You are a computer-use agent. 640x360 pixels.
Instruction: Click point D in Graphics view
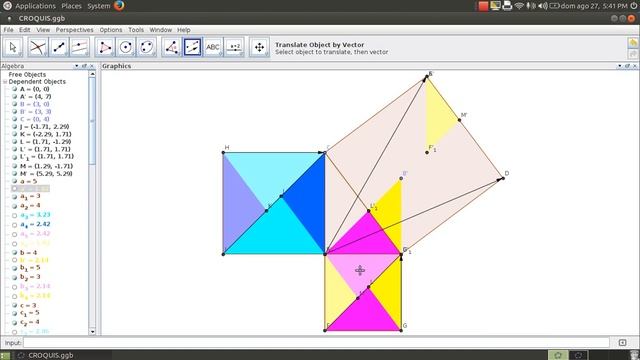click(x=503, y=178)
